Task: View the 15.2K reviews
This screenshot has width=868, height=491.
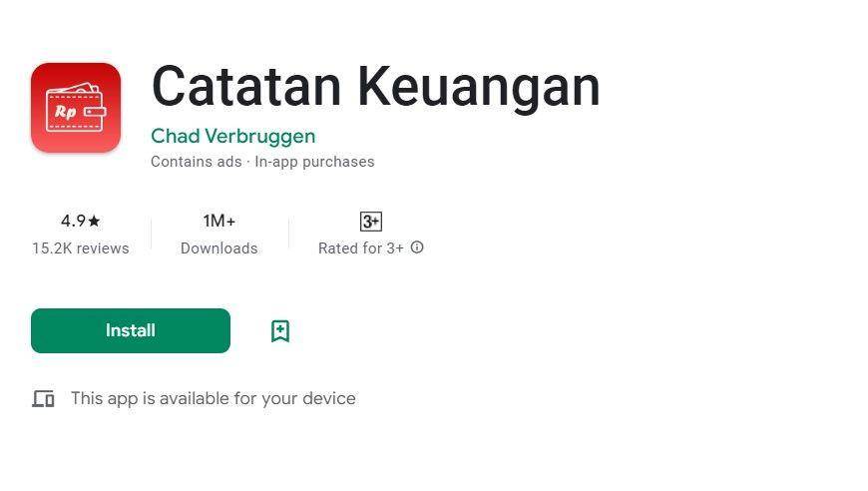Action: click(80, 247)
